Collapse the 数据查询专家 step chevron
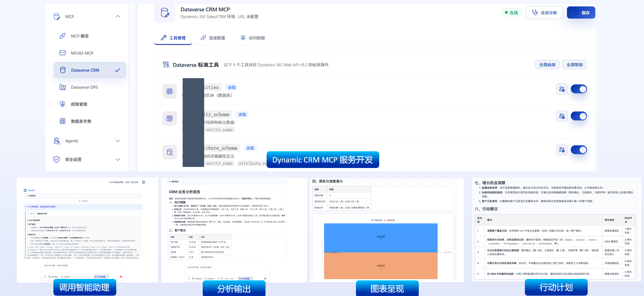The width and height of the screenshot is (644, 296). (138, 213)
